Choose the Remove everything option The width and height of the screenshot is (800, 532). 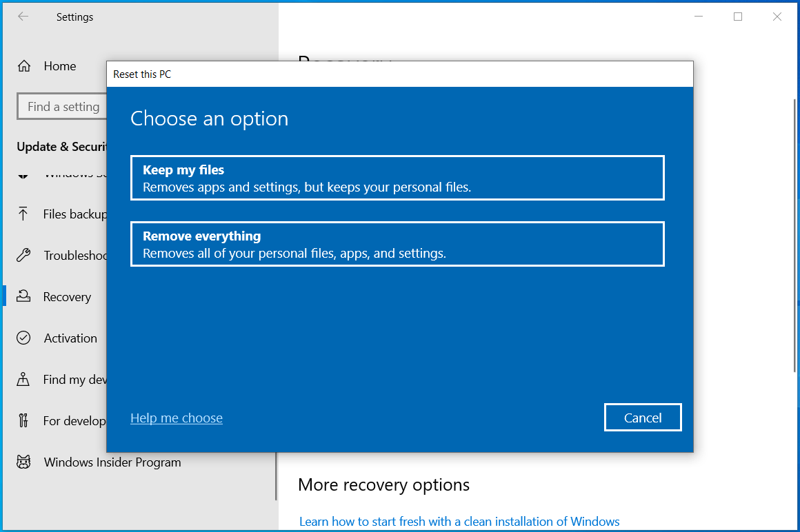pyautogui.click(x=397, y=243)
